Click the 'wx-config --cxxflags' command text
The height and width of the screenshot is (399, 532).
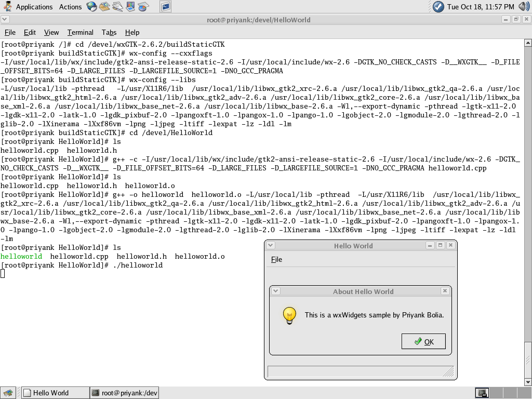(170, 54)
